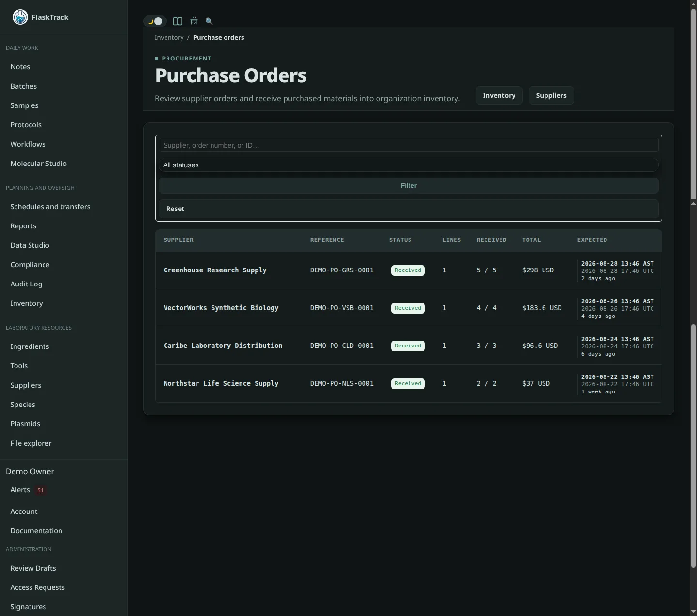This screenshot has height=616, width=697.
Task: Open the File explorer
Action: (31, 443)
